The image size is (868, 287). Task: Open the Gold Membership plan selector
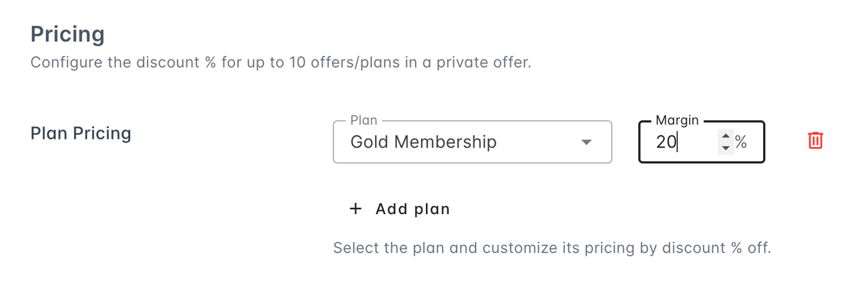472,142
